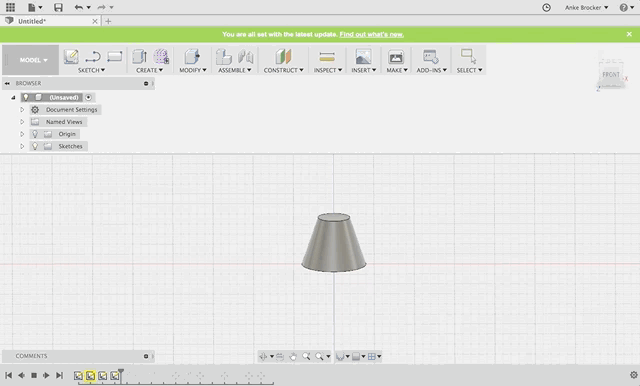This screenshot has height=386, width=640.
Task: Click the Redo arrow
Action: 101,7
